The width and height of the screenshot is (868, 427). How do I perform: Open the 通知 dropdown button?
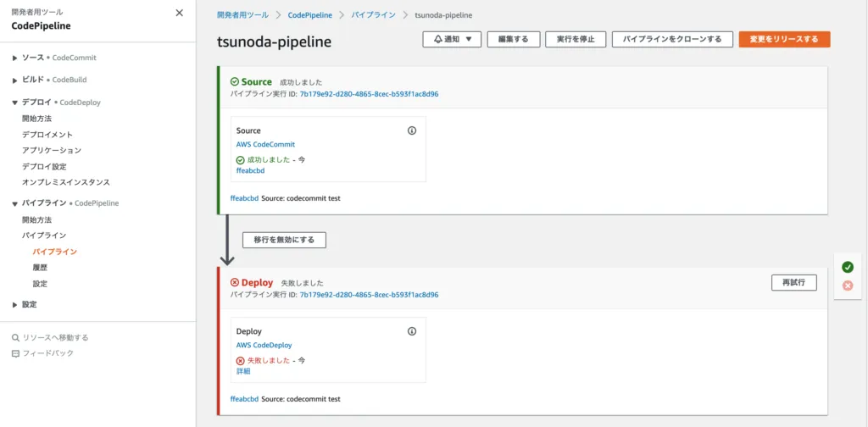coord(452,39)
